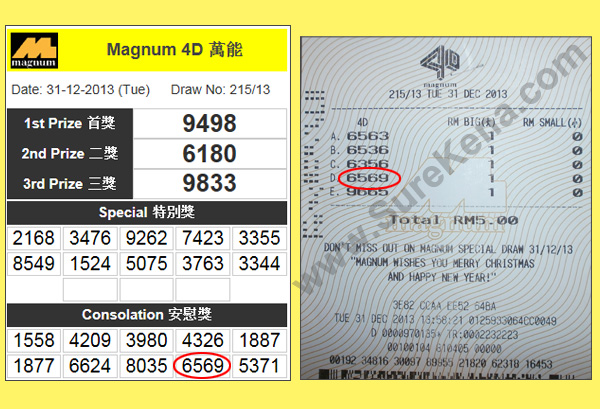
Task: Click consolation number 1887
Action: (259, 340)
